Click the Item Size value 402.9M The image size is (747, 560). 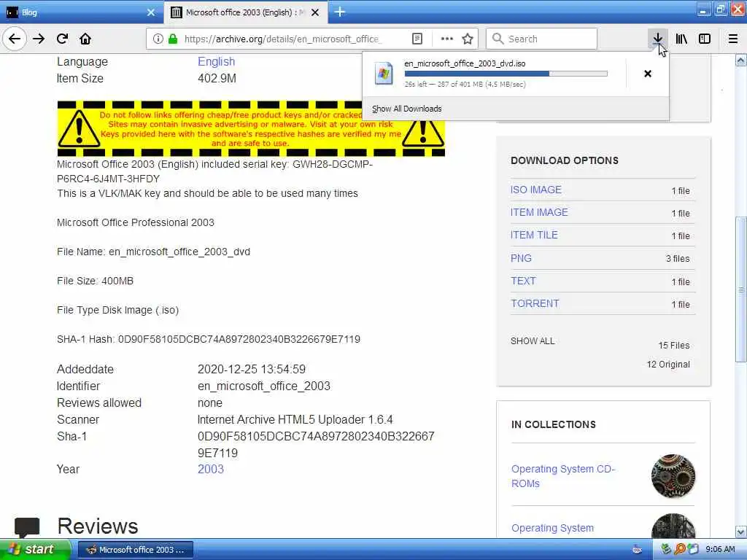pos(217,78)
